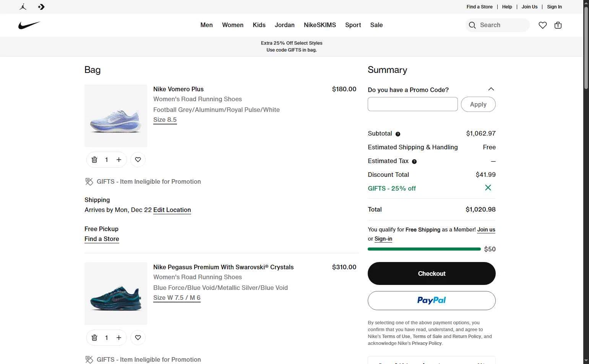Image resolution: width=589 pixels, height=364 pixels.
Task: Open Nike Pegasus Premium With Swarovski title
Action: [224, 267]
